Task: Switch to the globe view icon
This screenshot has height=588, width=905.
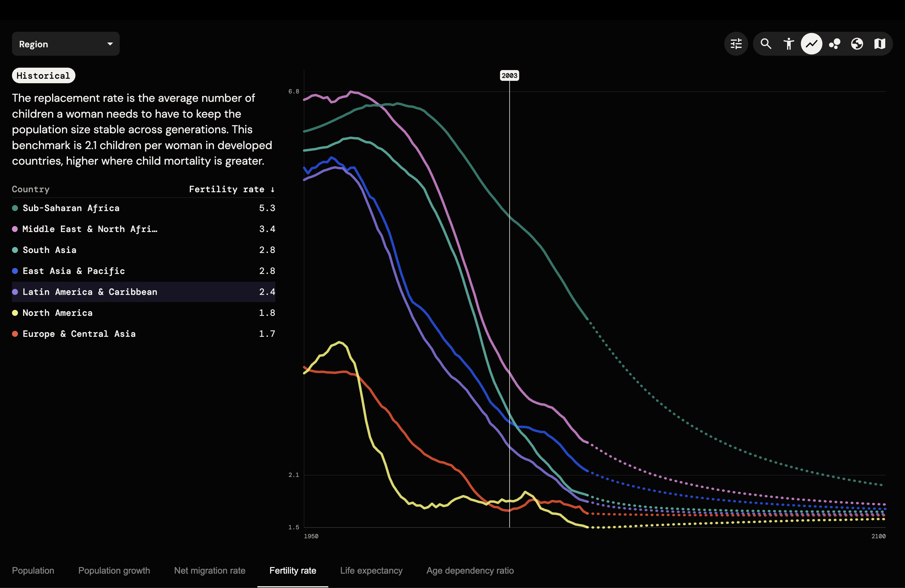Action: point(857,44)
